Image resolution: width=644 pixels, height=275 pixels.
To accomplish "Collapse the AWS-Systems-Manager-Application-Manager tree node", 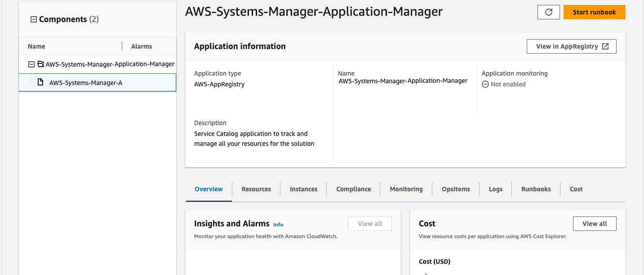I will (31, 64).
